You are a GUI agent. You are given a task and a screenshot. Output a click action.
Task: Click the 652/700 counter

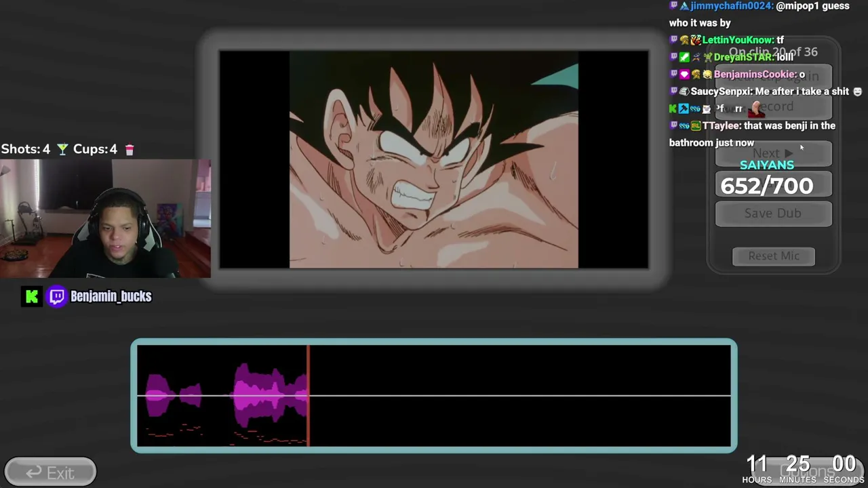click(x=767, y=186)
